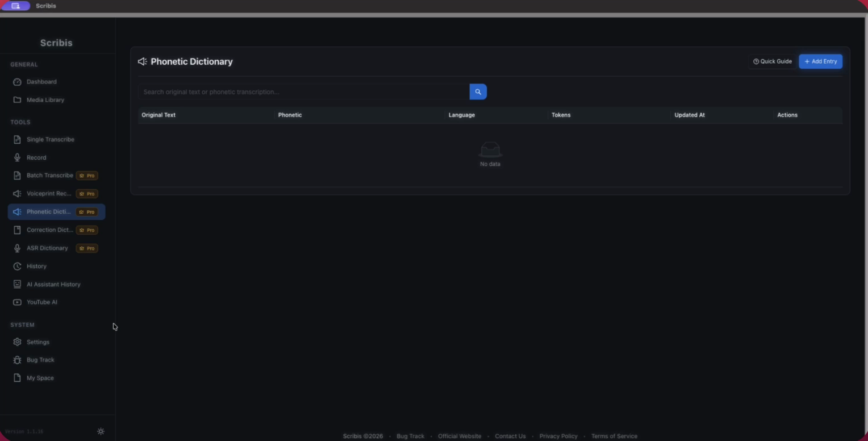
Task: Click the AI Assistant History icon
Action: point(17,284)
